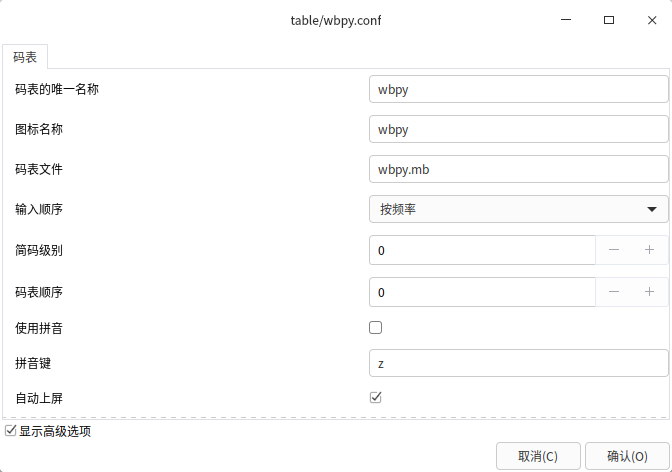Click the 码表顺序 number field
Screen dimensions: 672x472
tap(482, 292)
